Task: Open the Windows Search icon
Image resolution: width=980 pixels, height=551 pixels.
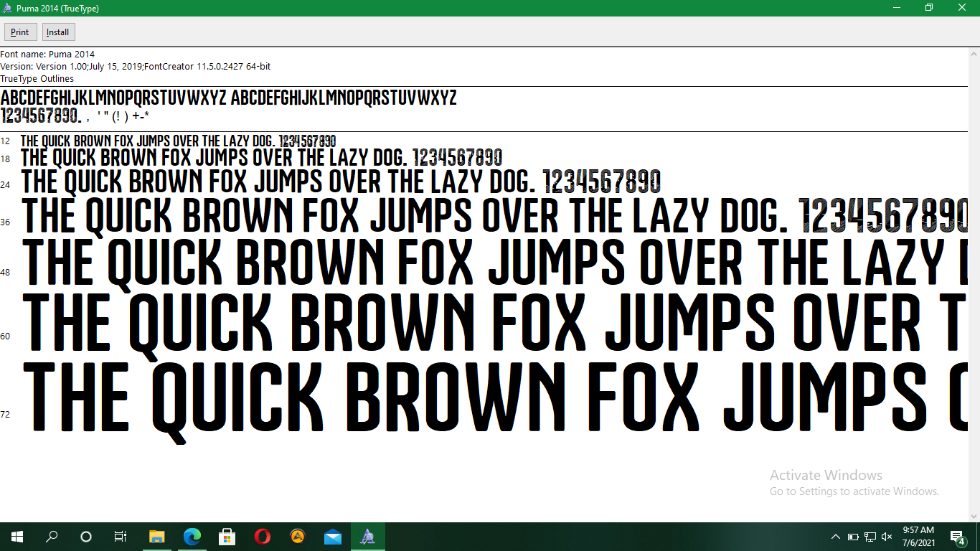Action: click(51, 536)
